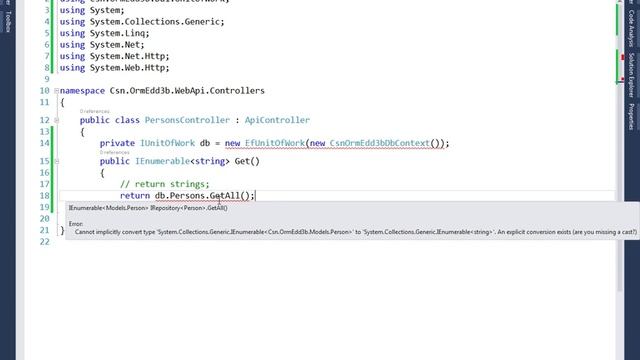Click 'IUnitOfWork' type in line 14
The width and height of the screenshot is (640, 360).
(x=167, y=143)
